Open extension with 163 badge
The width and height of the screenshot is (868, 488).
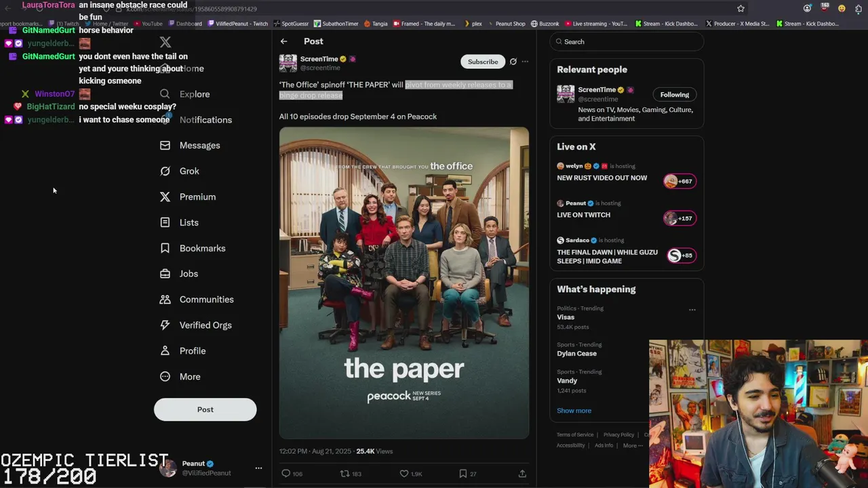824,8
